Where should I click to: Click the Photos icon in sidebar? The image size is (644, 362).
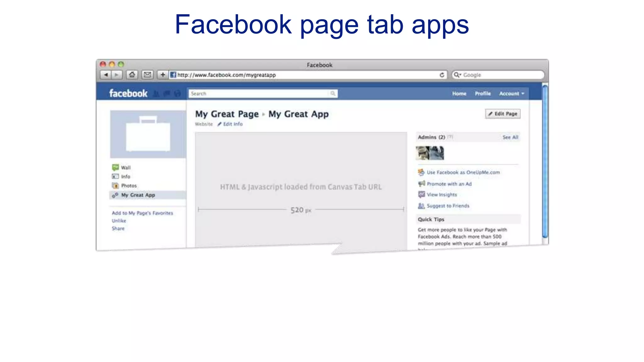(x=115, y=185)
